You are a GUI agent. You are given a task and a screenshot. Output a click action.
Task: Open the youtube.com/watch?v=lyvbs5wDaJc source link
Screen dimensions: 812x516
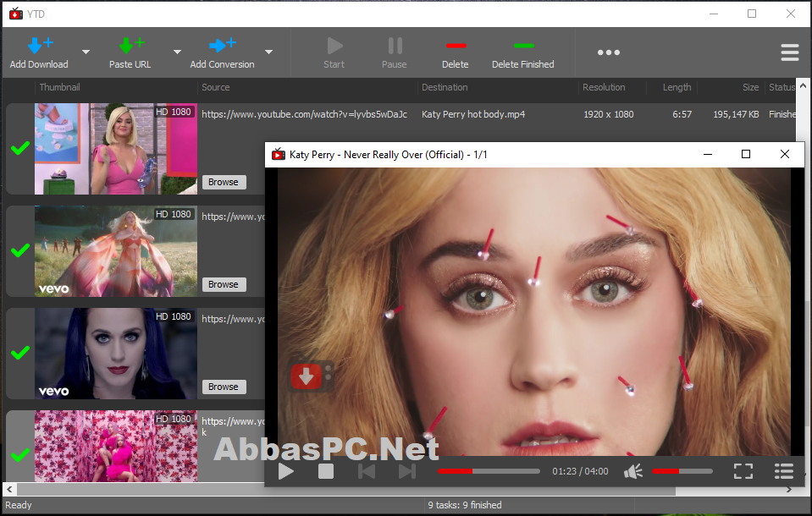pos(304,114)
